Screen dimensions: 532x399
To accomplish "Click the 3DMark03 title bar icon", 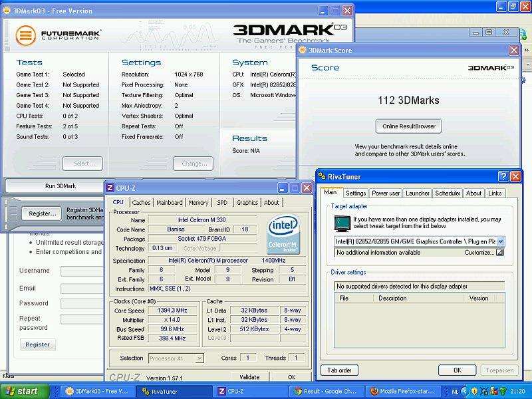I will coord(6,10).
